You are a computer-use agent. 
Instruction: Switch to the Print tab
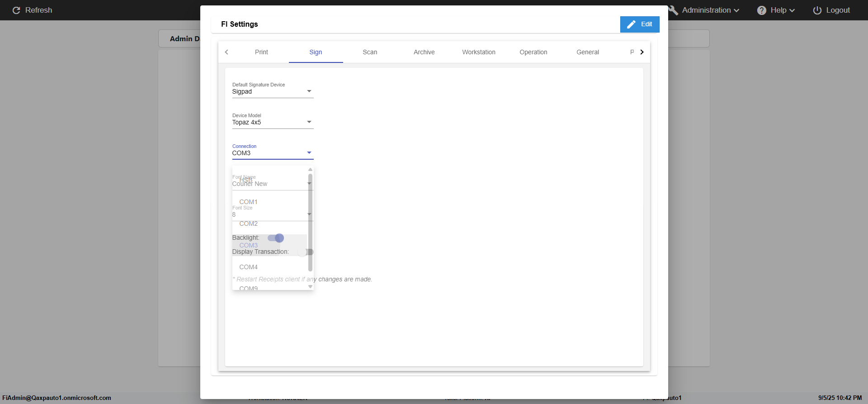click(261, 52)
